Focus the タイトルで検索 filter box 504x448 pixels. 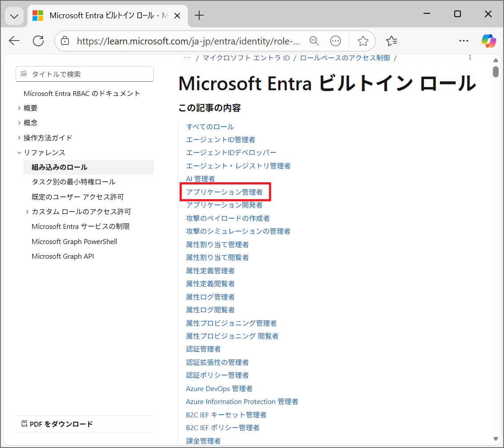(x=84, y=74)
